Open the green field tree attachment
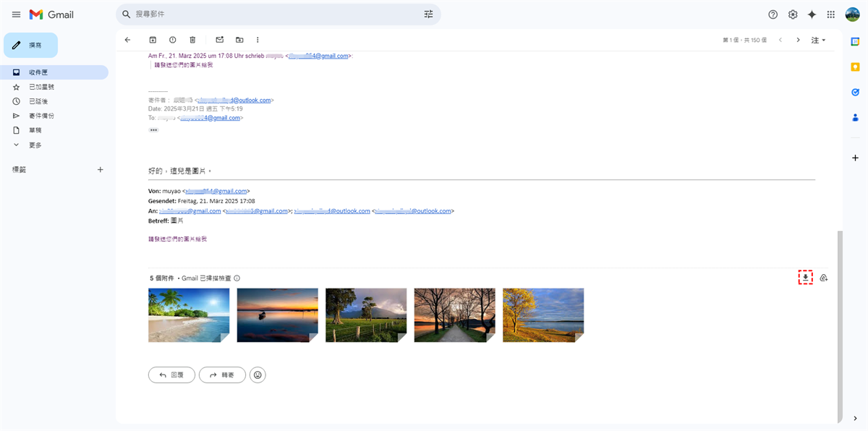The width and height of the screenshot is (868, 431). pyautogui.click(x=366, y=315)
